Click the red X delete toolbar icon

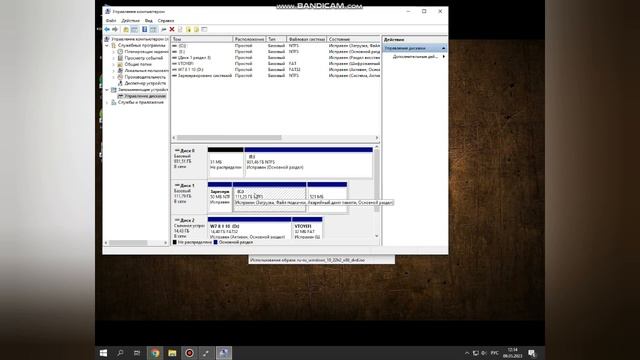point(172,29)
